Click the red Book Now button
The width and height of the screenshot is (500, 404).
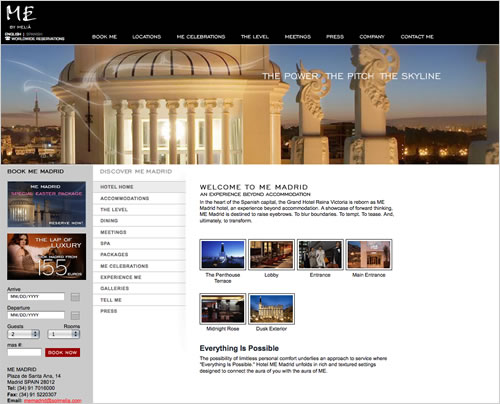click(62, 352)
